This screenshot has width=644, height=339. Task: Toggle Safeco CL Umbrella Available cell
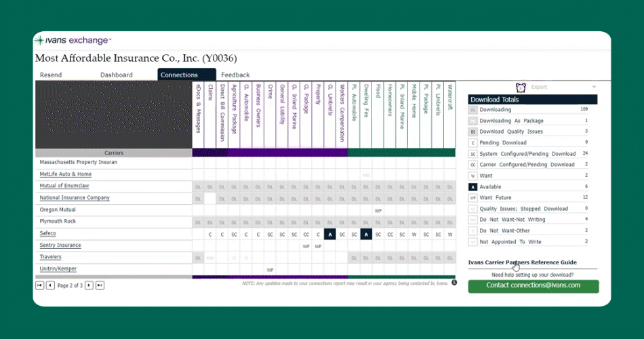click(x=329, y=234)
